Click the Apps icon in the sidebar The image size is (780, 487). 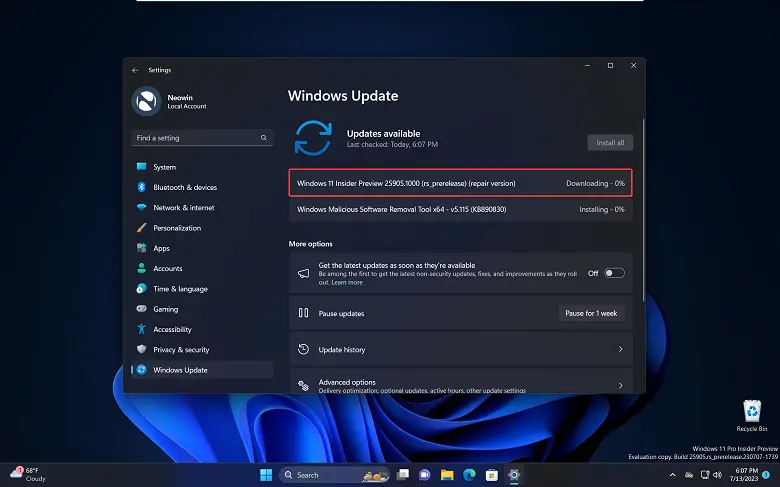point(141,248)
